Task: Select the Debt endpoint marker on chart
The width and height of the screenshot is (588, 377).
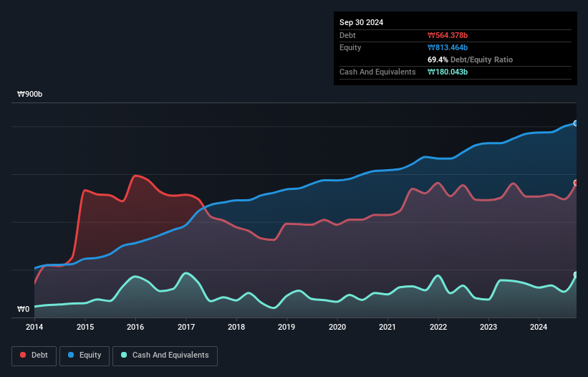Action: click(576, 183)
